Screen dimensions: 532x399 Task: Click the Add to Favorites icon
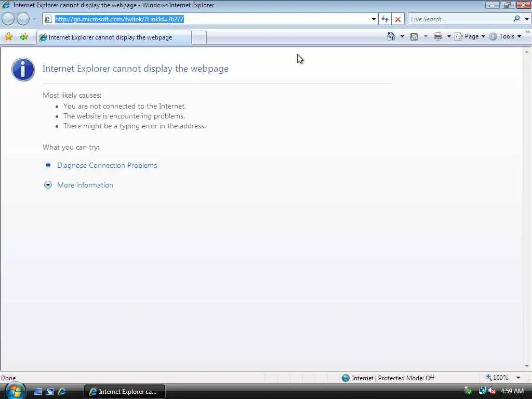pos(24,37)
